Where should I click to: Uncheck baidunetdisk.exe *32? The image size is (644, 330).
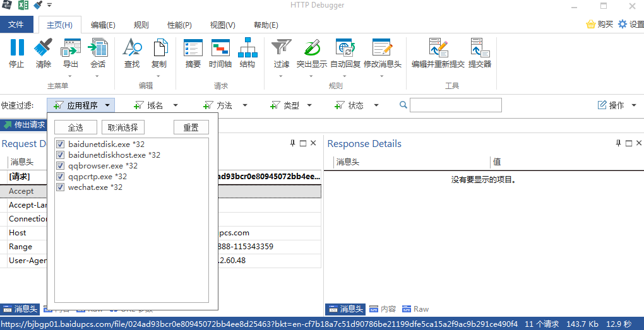pos(61,144)
